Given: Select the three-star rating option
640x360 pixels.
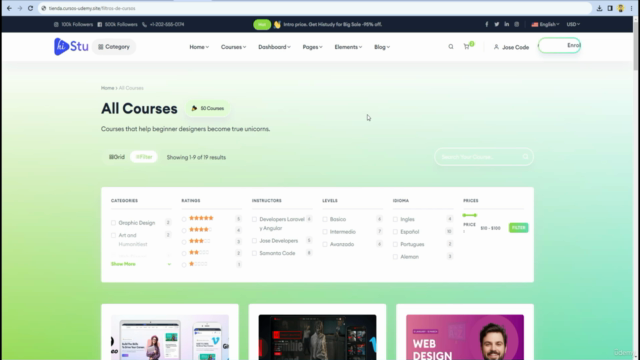Looking at the screenshot, I should pos(184,242).
